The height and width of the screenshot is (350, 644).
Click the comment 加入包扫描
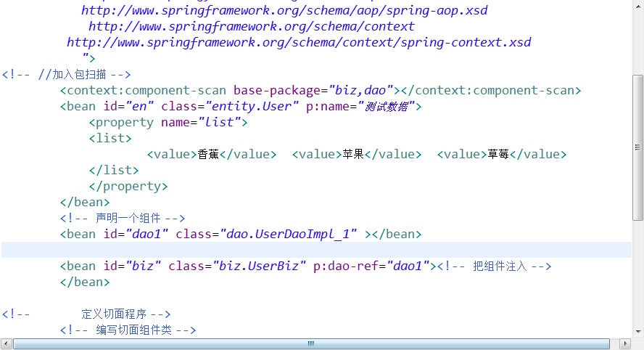point(66,75)
